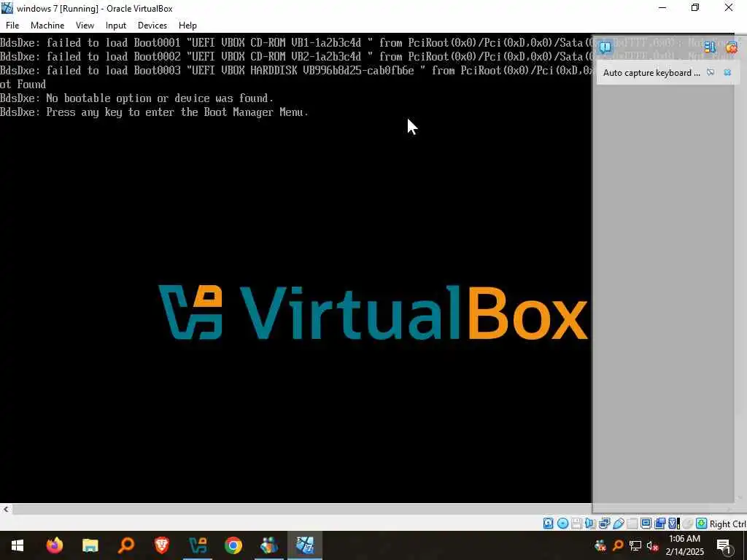The image size is (747, 560).
Task: Click the mouse integration status icon
Action: click(687, 524)
